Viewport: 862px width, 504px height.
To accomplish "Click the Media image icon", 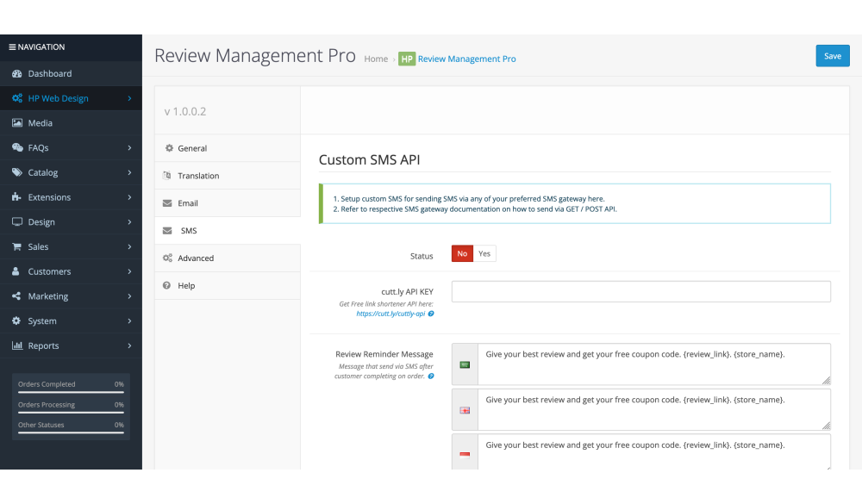I will point(17,123).
